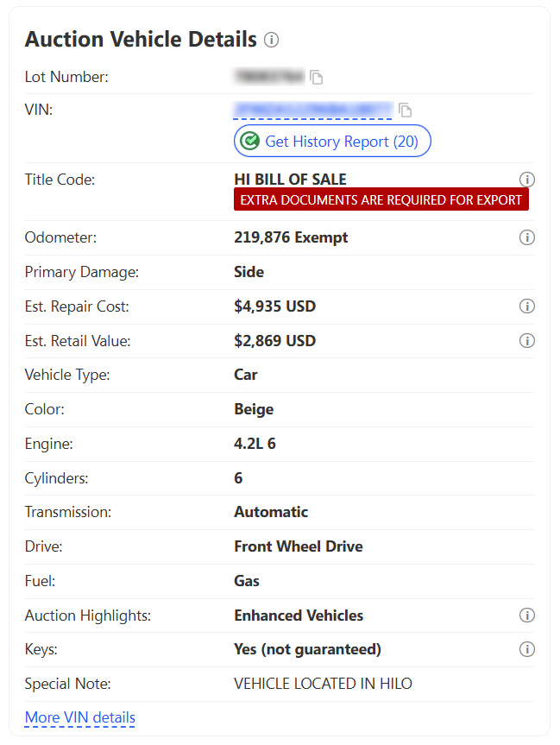This screenshot has width=560, height=745.
Task: Select the HI BILL OF SALE title text
Action: click(290, 180)
